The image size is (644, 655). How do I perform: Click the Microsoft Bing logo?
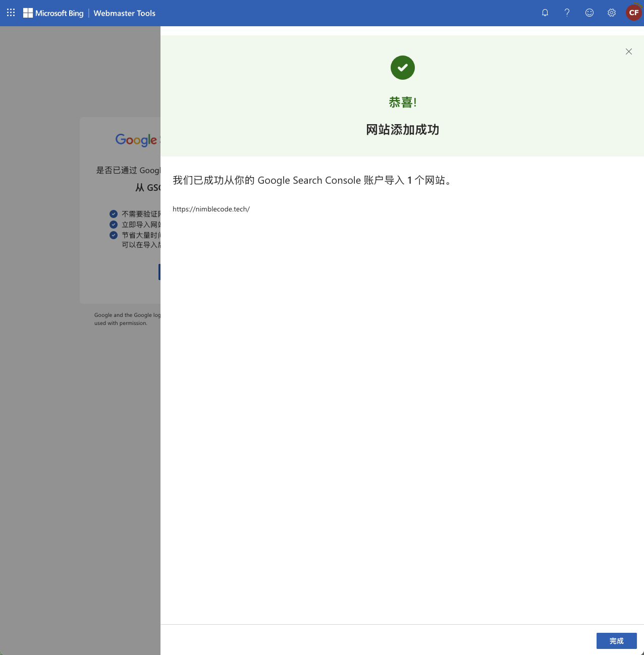click(53, 13)
